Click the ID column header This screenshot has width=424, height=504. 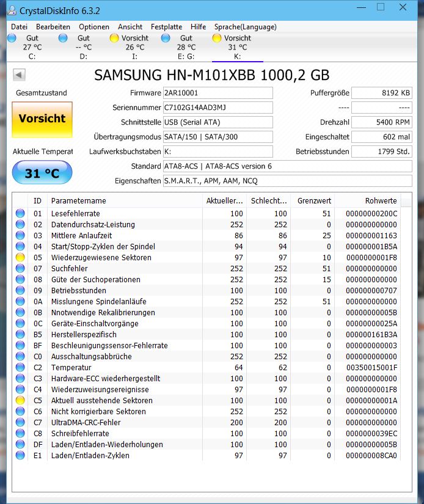tap(38, 200)
